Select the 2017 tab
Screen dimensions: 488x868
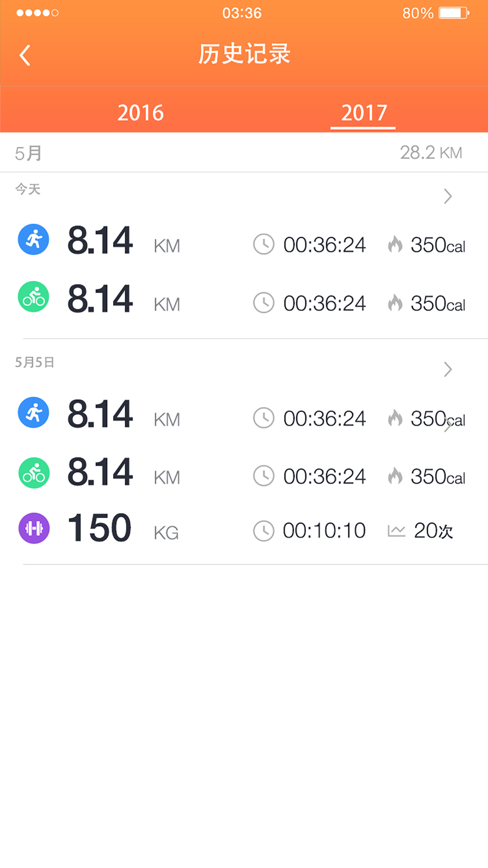[x=364, y=113]
